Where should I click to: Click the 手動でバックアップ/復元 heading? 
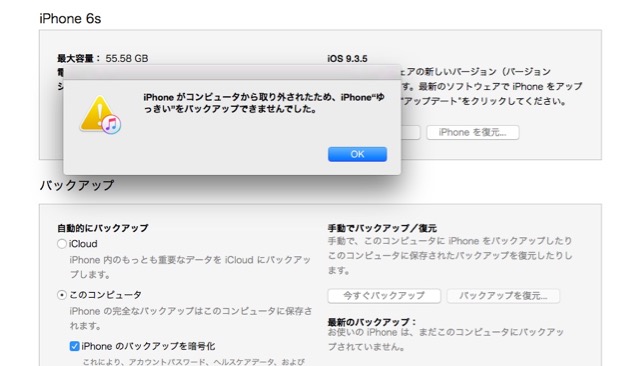[x=382, y=228]
